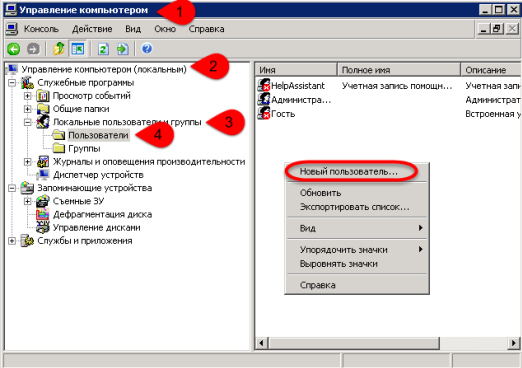Click the Гость user account icon

coord(264,113)
